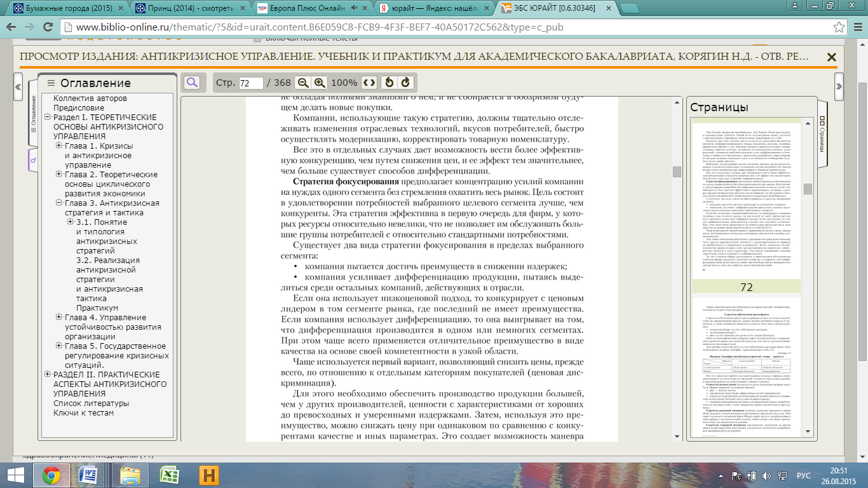Open Ключи к тестам in contents
868x488 pixels.
tap(83, 413)
